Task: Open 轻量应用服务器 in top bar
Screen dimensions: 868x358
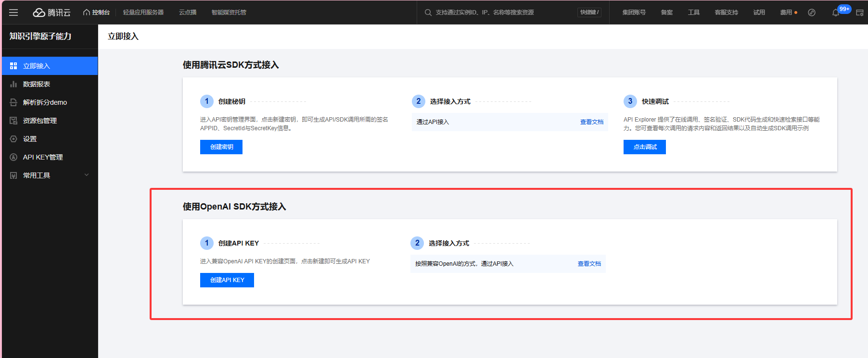Action: (143, 12)
